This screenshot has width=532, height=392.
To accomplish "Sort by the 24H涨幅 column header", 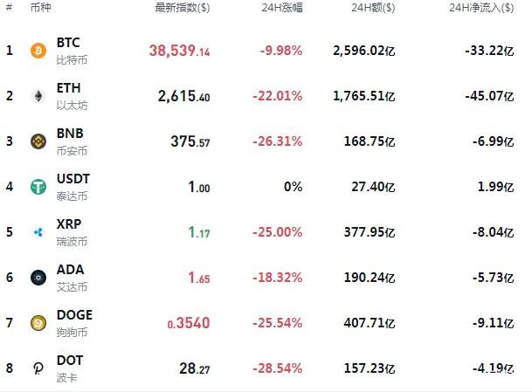I will [282, 8].
